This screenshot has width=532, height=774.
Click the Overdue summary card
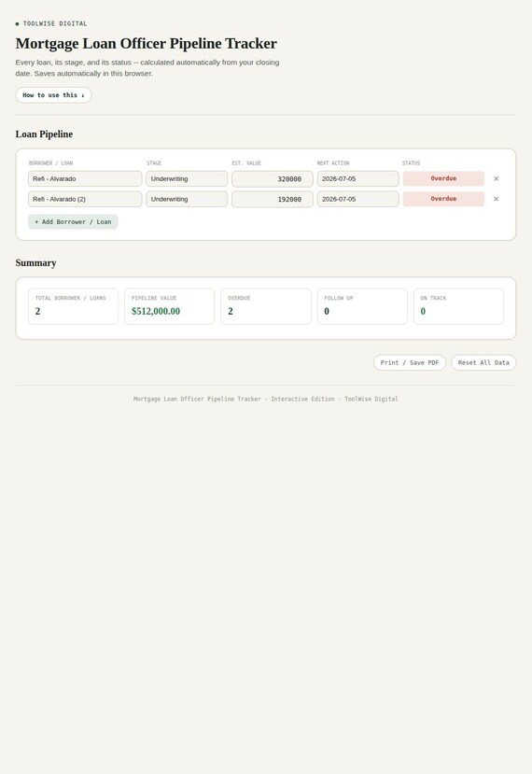pos(266,306)
